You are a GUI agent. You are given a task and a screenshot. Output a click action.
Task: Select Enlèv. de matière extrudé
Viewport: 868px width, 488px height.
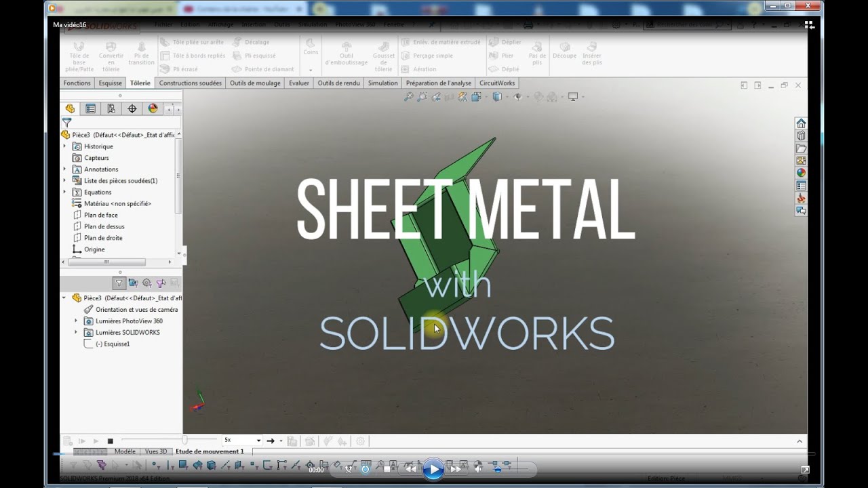(440, 42)
